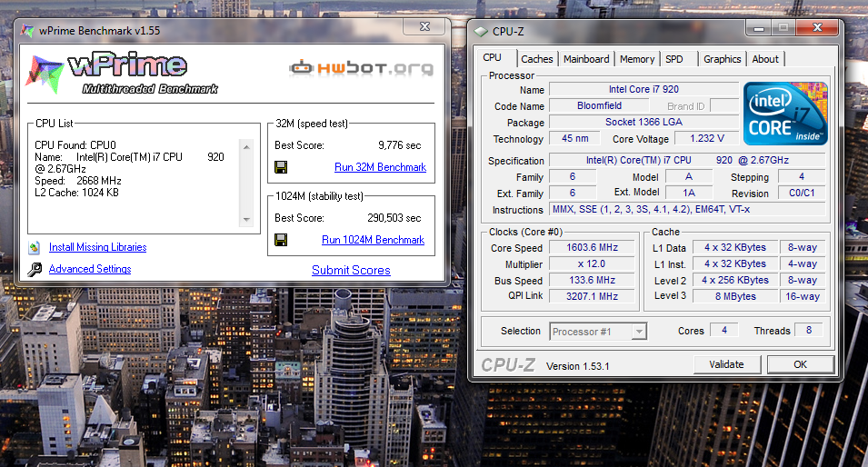Click the CPU List scroll up arrow

point(247,146)
